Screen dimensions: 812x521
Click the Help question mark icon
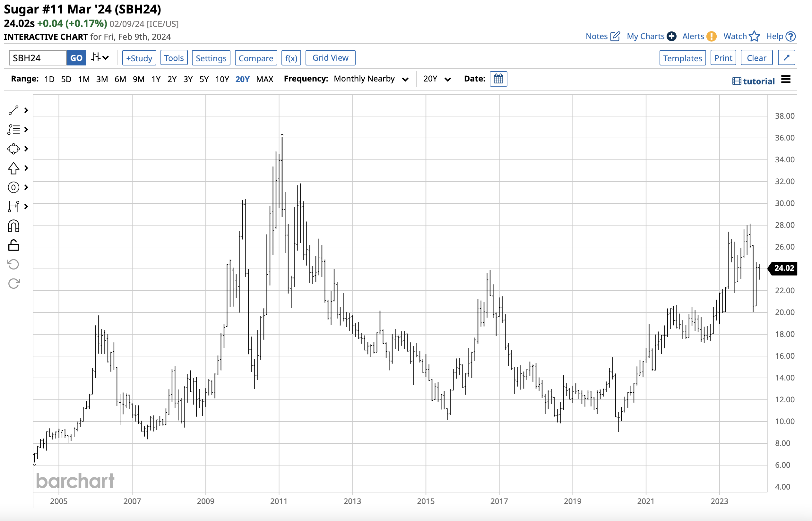coord(791,36)
